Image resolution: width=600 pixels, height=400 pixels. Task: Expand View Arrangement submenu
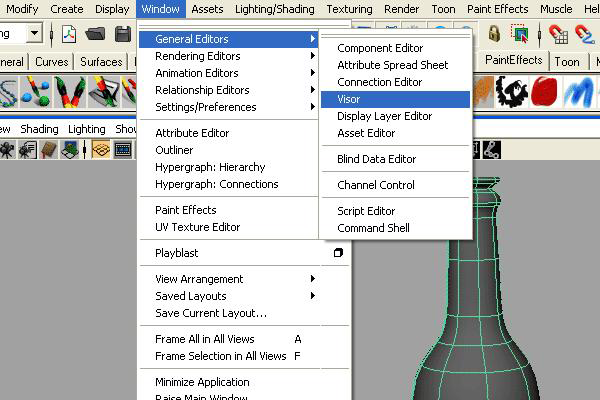point(229,279)
